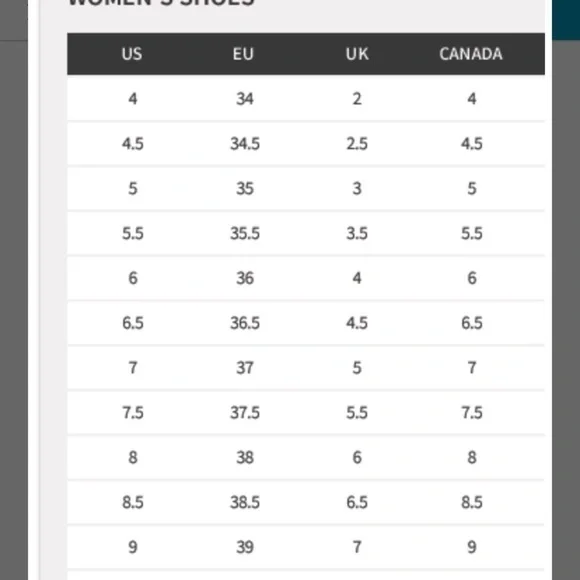The width and height of the screenshot is (580, 580).
Task: Select UK size 6.5 cell
Action: click(x=357, y=502)
